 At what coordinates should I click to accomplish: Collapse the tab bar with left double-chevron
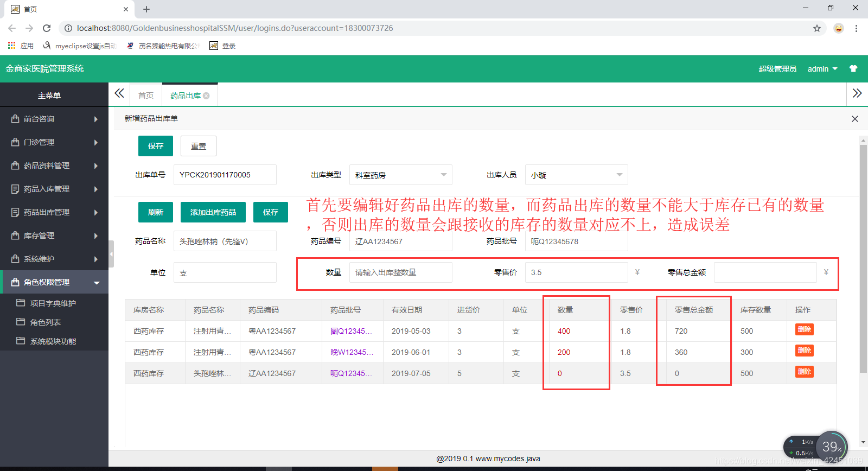119,93
